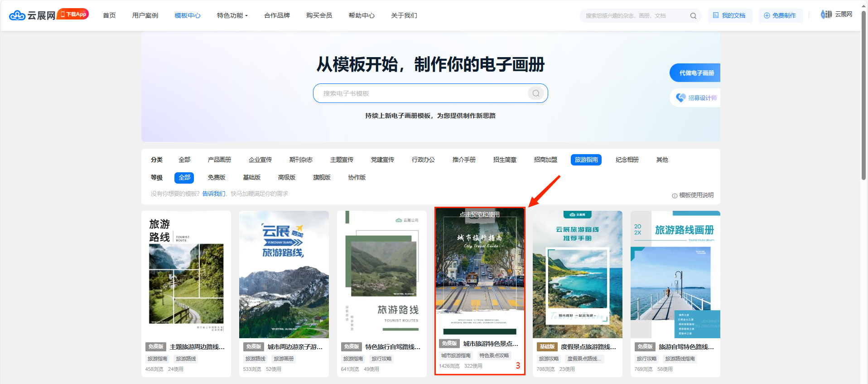Select the 企业宣传 category
Image resolution: width=868 pixels, height=384 pixels.
point(260,160)
